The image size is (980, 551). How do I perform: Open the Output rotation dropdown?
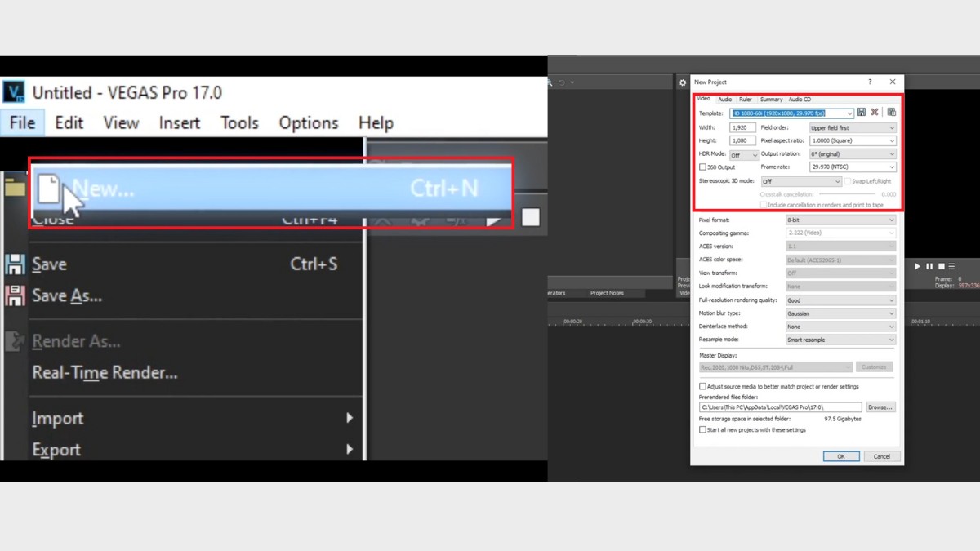pos(852,154)
